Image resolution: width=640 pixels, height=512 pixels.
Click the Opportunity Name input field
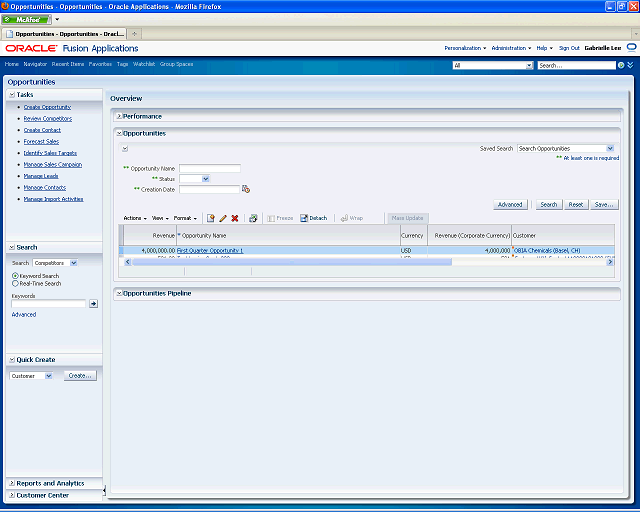(x=210, y=168)
